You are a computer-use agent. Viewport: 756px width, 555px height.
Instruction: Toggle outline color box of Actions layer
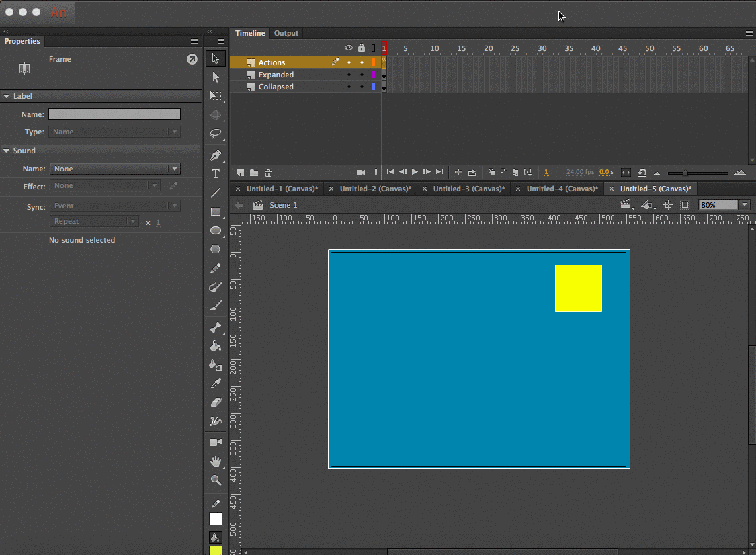tap(373, 62)
